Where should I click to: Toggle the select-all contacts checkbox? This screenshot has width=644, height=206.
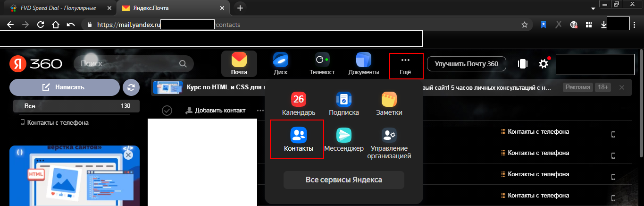click(167, 111)
